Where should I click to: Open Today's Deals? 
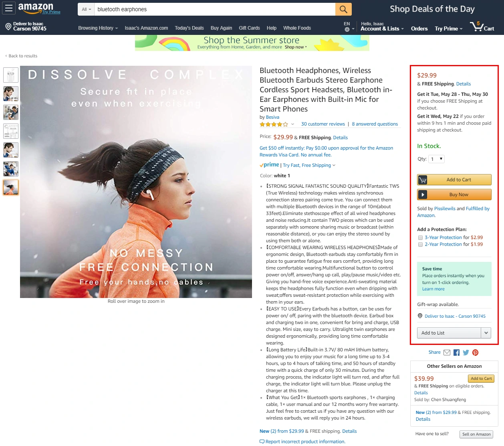[x=189, y=28]
